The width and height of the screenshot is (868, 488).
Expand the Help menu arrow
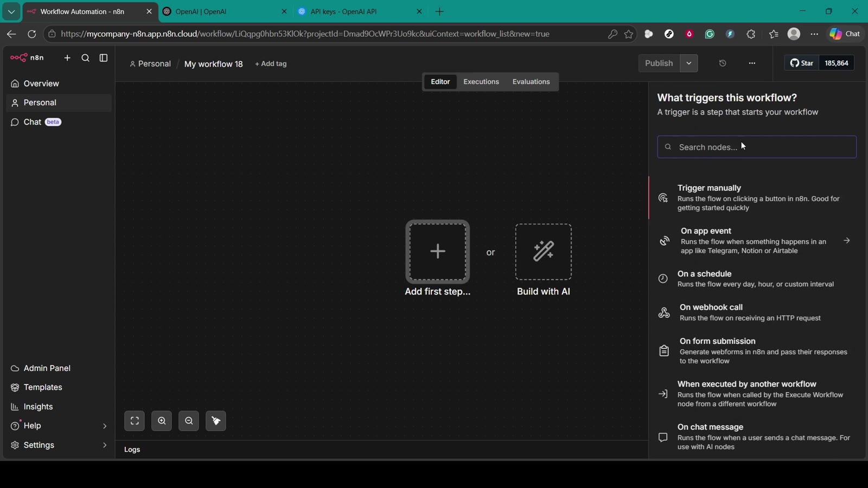point(105,426)
